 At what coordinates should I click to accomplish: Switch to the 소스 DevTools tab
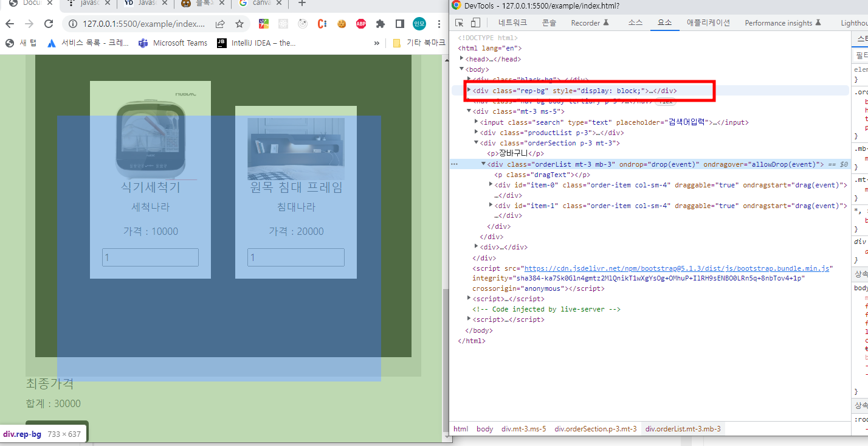coord(635,23)
